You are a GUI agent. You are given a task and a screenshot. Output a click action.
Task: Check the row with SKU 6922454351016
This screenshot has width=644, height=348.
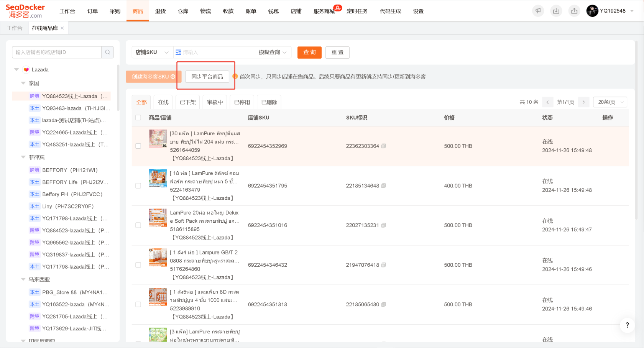(x=138, y=225)
